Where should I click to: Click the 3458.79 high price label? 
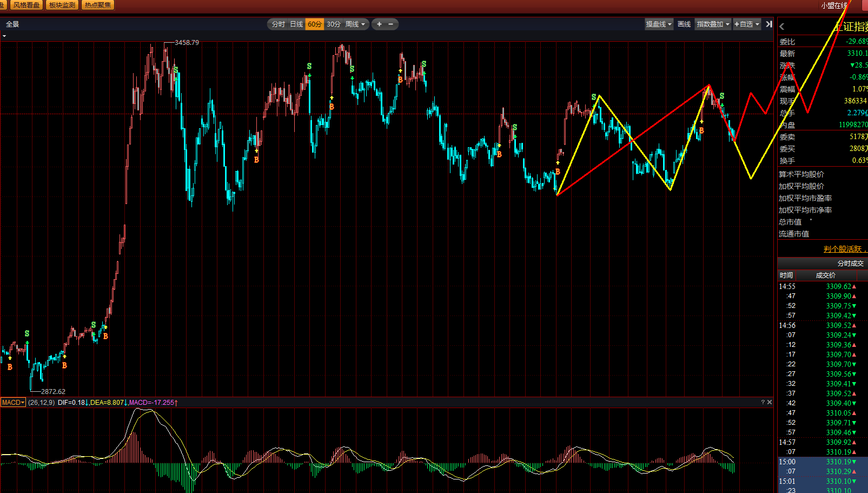pos(187,42)
